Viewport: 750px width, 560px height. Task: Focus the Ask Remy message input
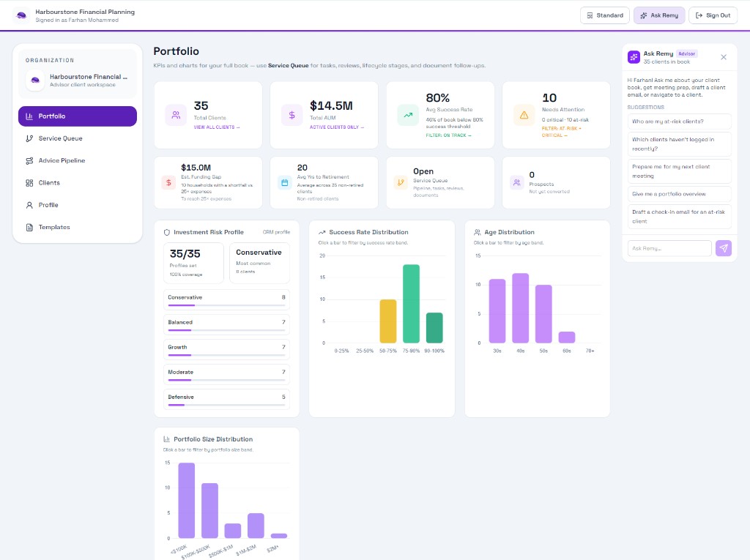[x=669, y=248]
